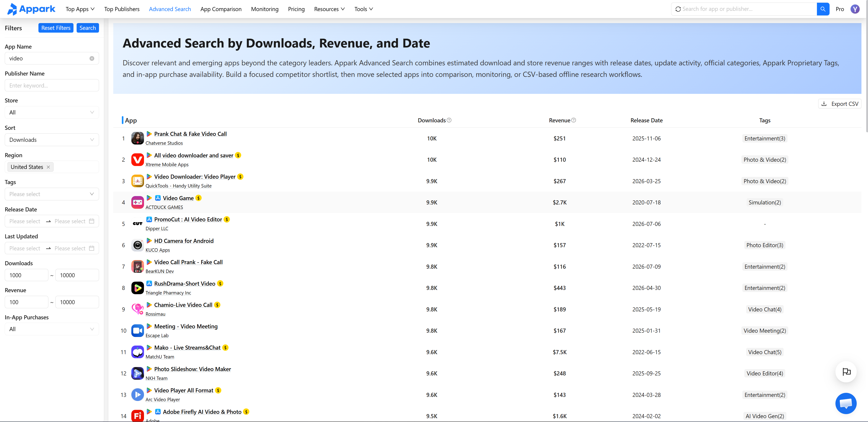Screen dimensions: 868x422
Task: Open the Mako - Live Streams&Chat app link
Action: [187, 348]
